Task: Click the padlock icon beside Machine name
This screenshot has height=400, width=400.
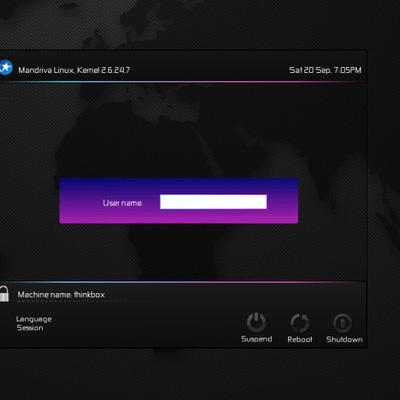Action: pyautogui.click(x=4, y=294)
